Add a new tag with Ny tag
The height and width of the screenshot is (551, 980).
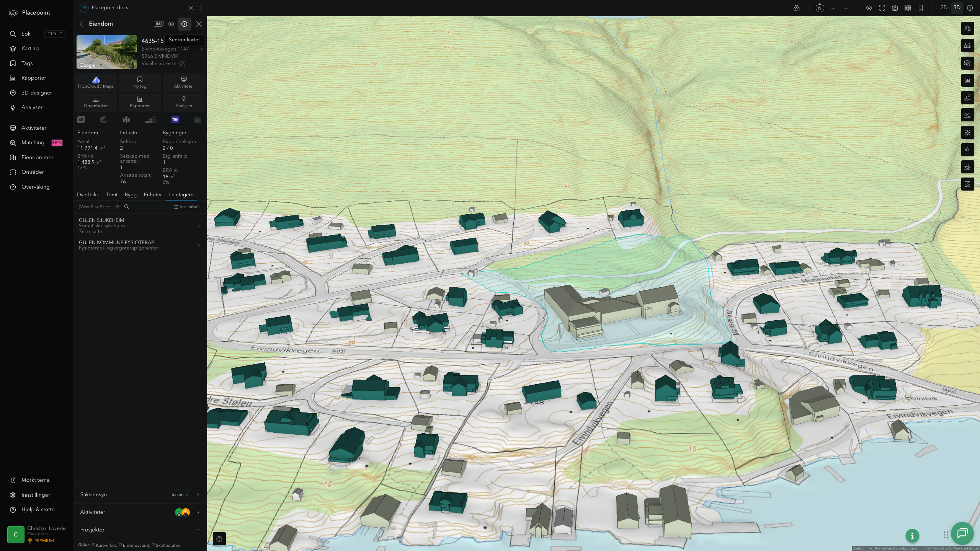pos(140,82)
